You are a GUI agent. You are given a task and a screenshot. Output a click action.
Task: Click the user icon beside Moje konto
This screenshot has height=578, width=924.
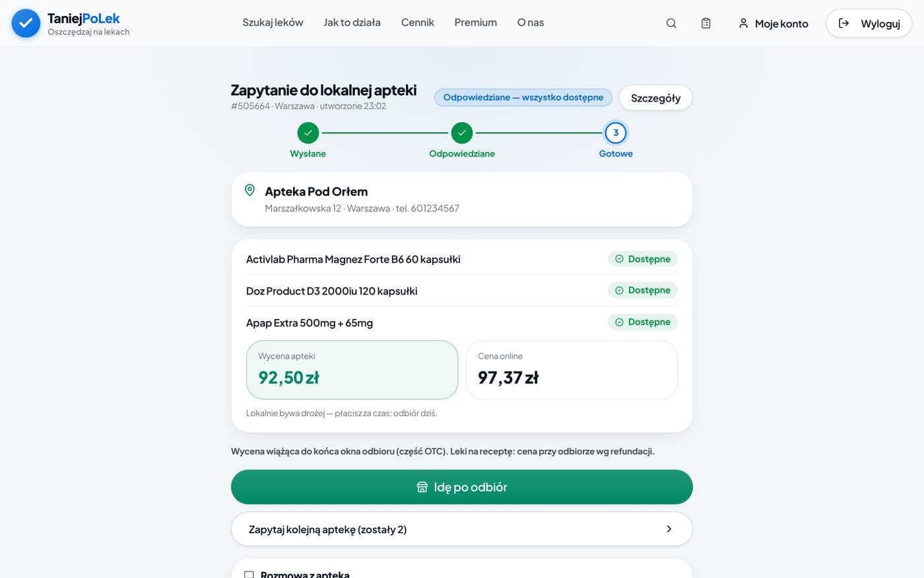743,23
